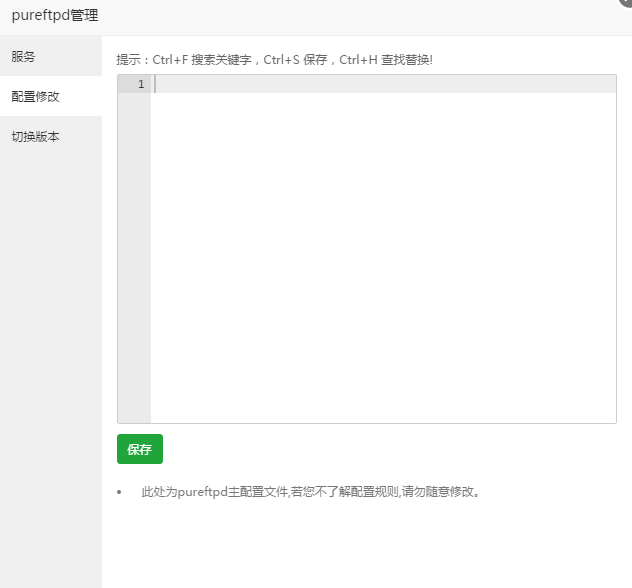Click the pureftpd管理 title text
Image resolution: width=632 pixels, height=588 pixels.
coord(55,15)
